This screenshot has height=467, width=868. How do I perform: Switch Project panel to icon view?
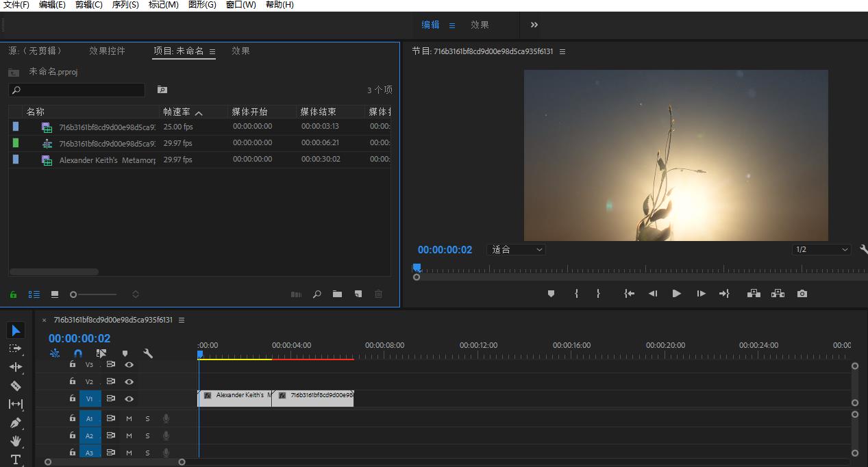pyautogui.click(x=55, y=294)
